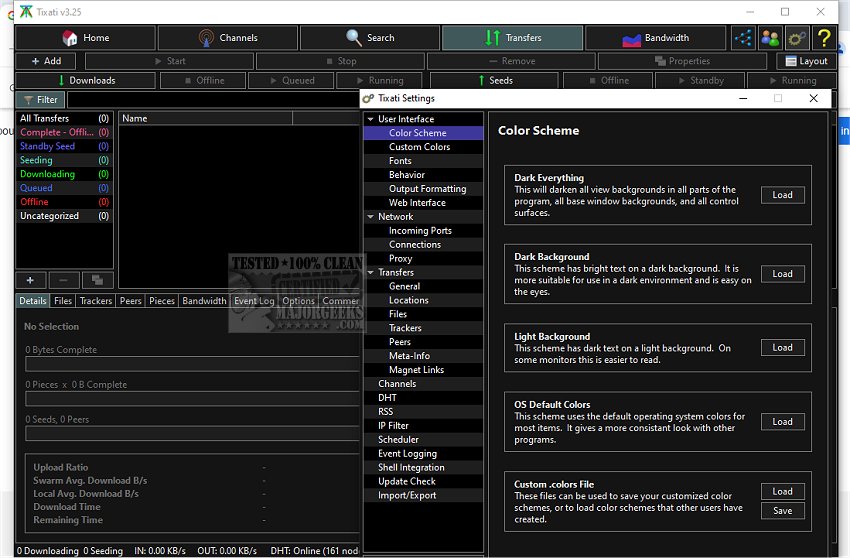Load the Dark Everything color scheme
Viewport: 850px width, 558px height.
pyautogui.click(x=782, y=195)
